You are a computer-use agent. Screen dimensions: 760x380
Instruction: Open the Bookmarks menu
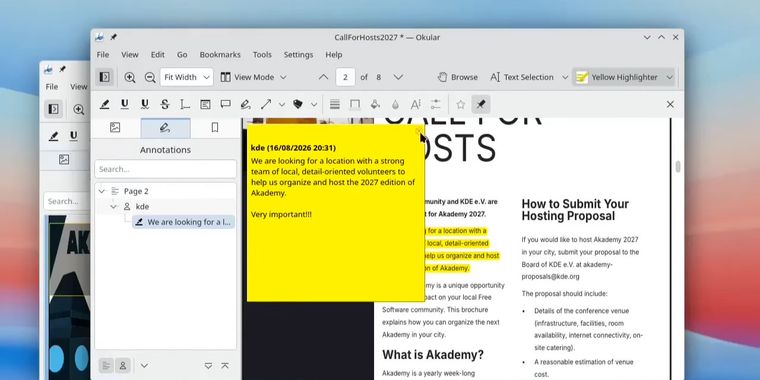point(220,55)
